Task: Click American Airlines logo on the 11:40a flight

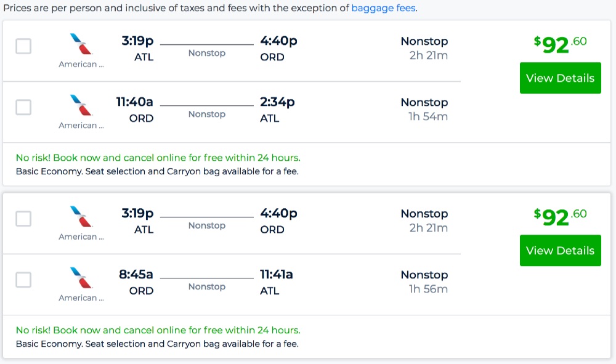Action: point(81,105)
